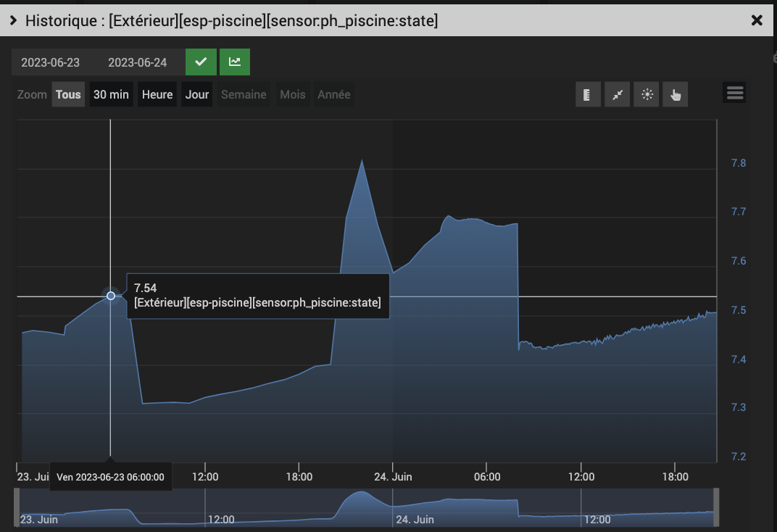
Task: Click the Année zoom button
Action: 333,94
